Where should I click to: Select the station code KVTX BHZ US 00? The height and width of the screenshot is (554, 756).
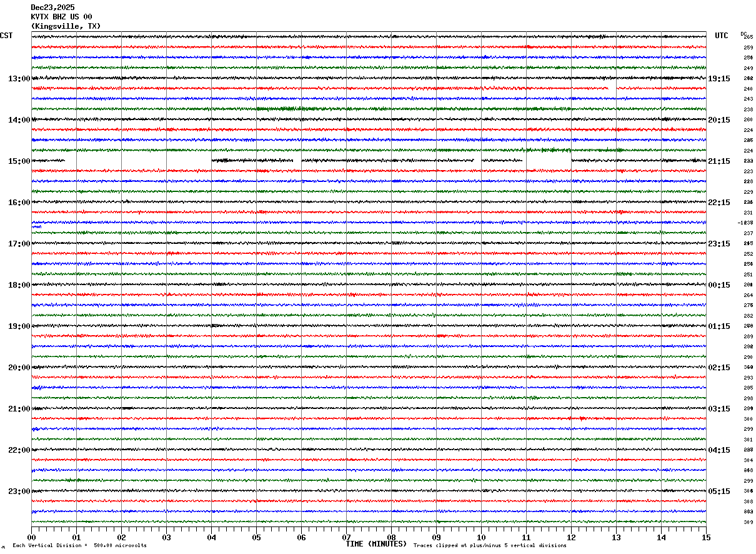click(x=61, y=17)
